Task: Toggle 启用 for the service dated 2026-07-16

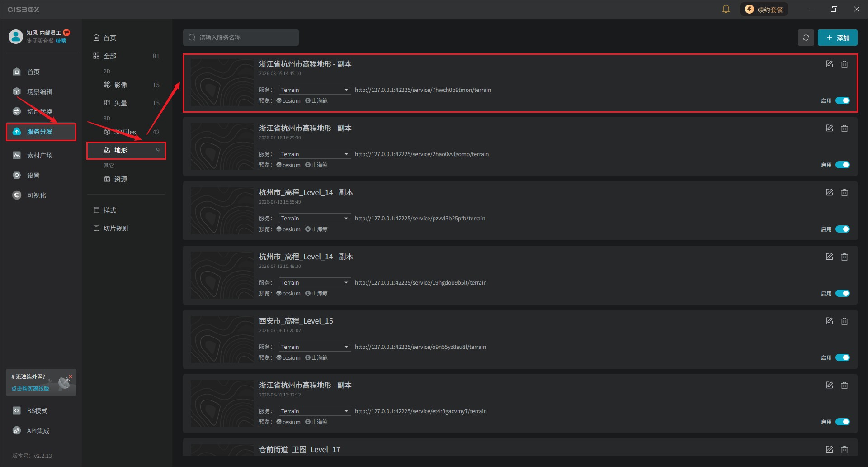Action: 842,165
